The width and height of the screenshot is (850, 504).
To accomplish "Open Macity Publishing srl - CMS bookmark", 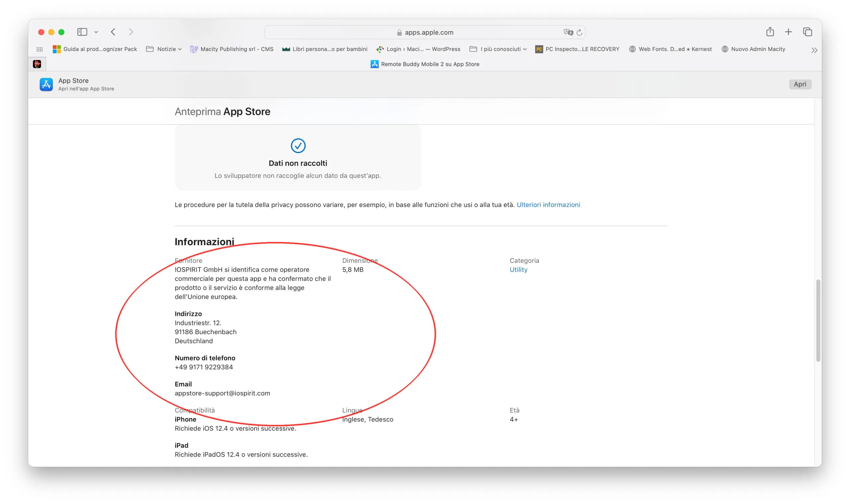I will point(232,49).
